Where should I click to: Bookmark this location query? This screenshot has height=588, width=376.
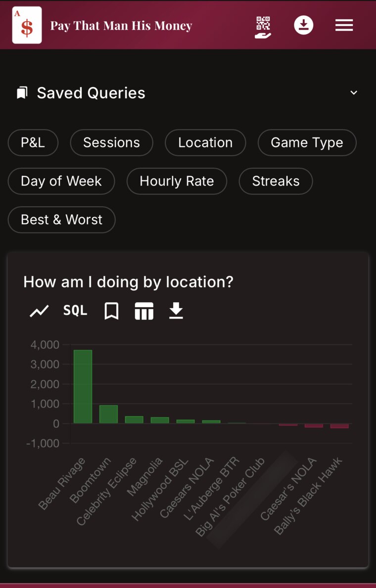click(111, 311)
